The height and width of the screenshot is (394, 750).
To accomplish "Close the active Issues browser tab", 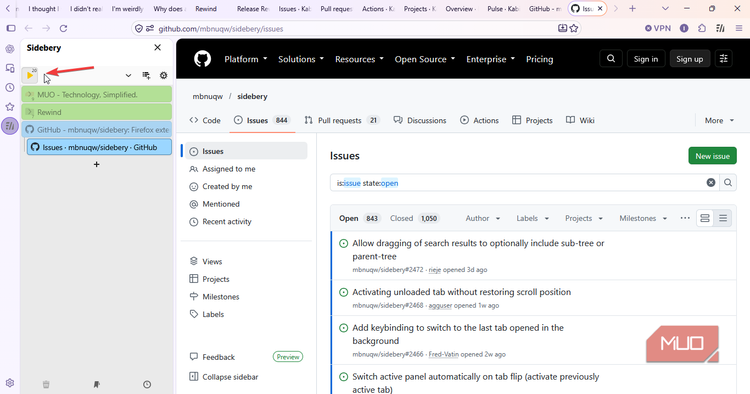I will click(600, 9).
